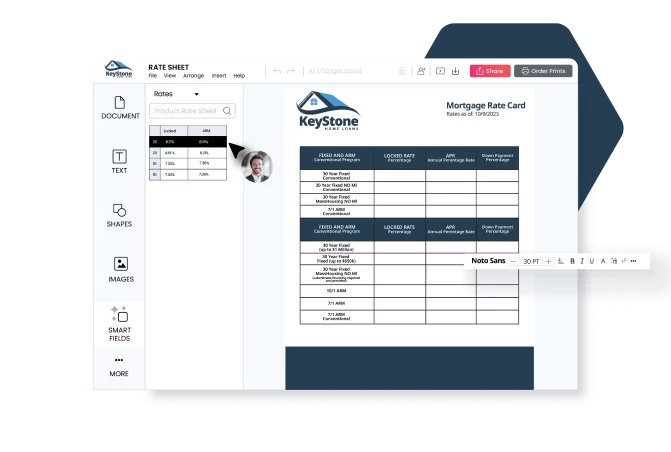Open the Smart Fields panel
The height and width of the screenshot is (452, 671).
pos(119,324)
